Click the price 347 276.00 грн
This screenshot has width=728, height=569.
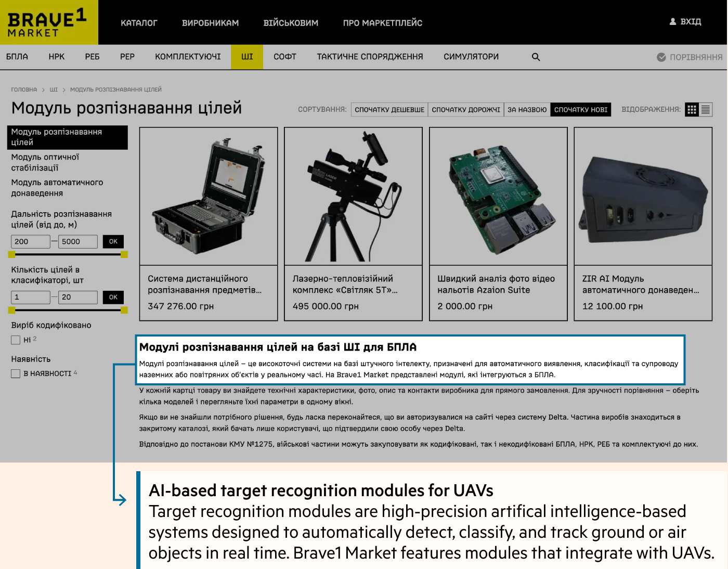pyautogui.click(x=181, y=306)
